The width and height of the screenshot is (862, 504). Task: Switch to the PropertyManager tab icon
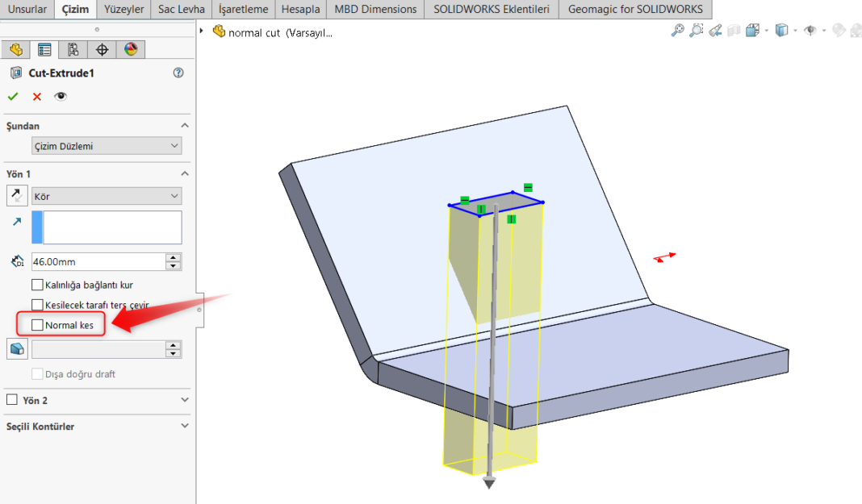44,49
